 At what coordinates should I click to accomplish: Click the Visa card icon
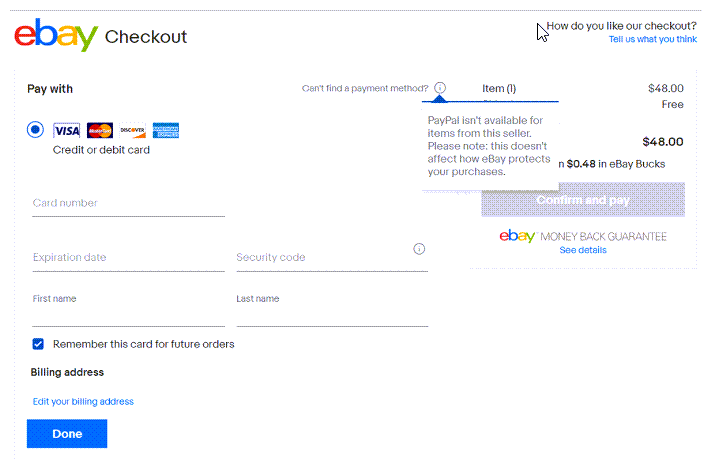coord(66,131)
